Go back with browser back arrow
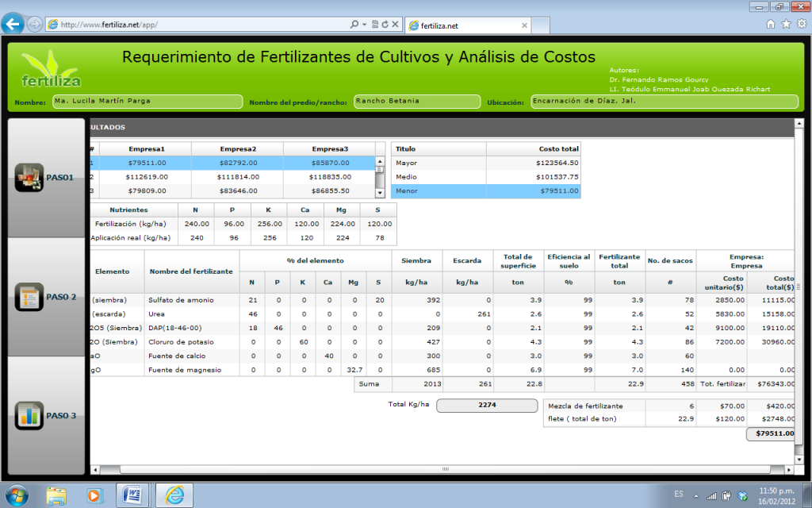 tap(13, 24)
